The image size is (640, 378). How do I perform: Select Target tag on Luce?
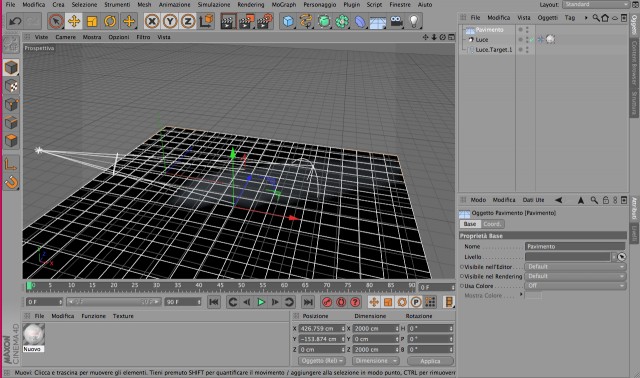tap(541, 40)
